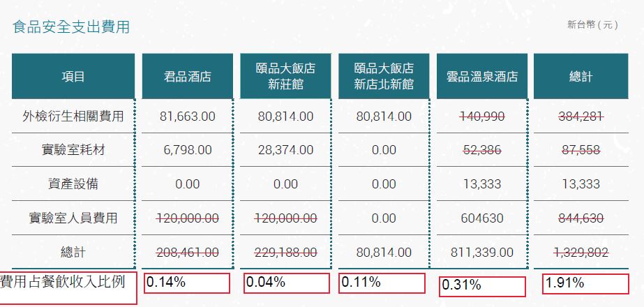Viewport: 644px width, 307px height.
Task: Select the 雲品溫泉酒店 column header
Action: pos(481,76)
